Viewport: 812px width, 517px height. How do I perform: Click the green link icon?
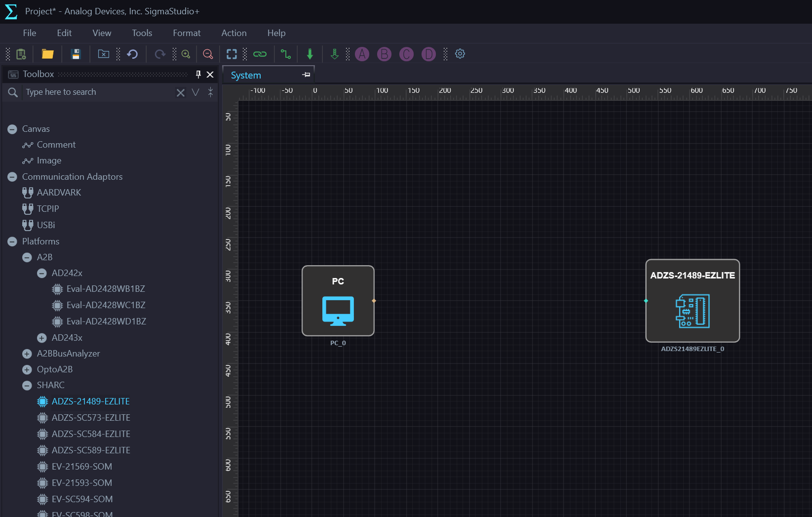[260, 54]
